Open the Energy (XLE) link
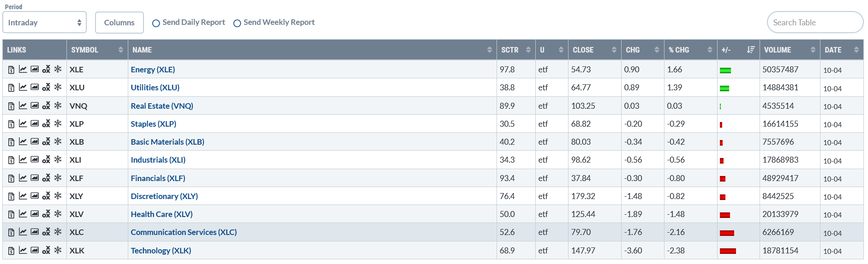 pos(153,70)
